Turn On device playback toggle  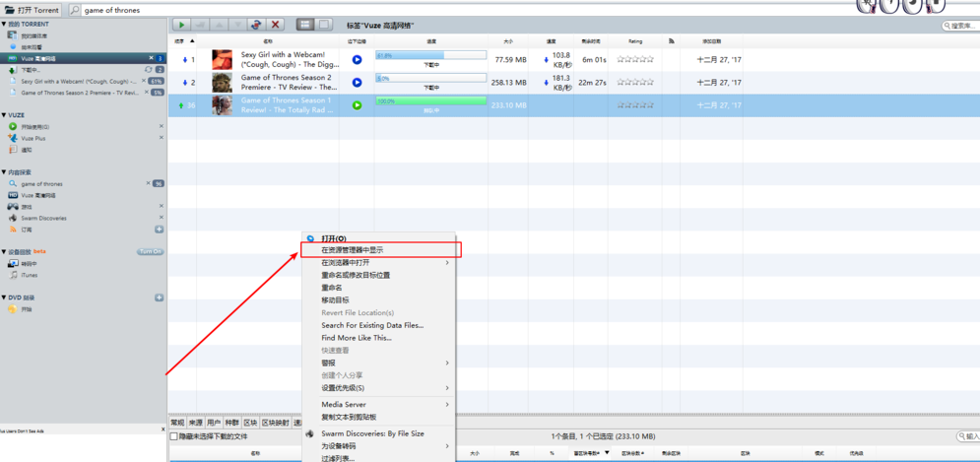point(150,252)
